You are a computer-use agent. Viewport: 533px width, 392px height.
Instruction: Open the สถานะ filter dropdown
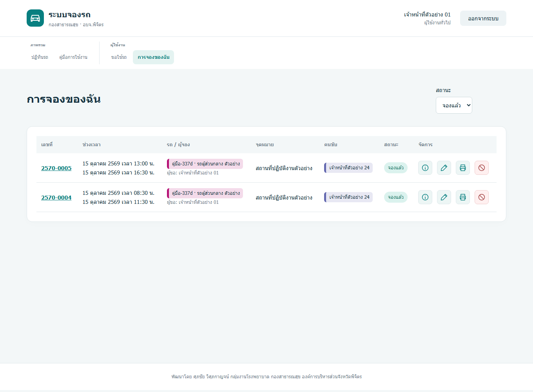[x=454, y=105]
